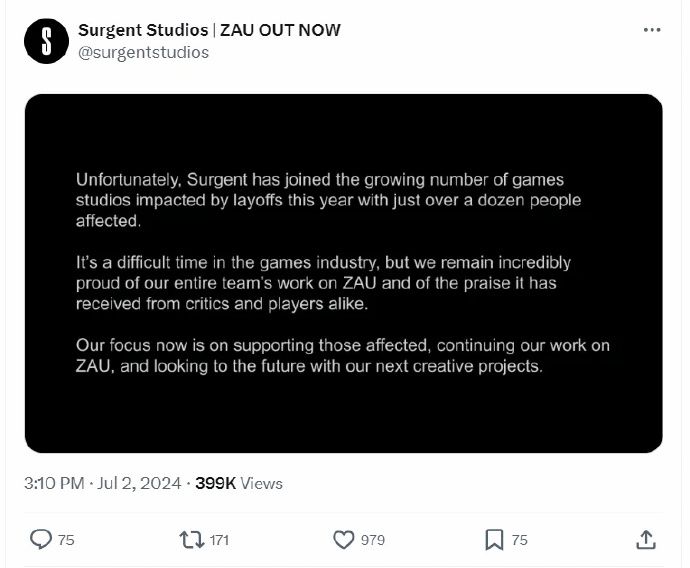Screen dimensions: 690x568
Task: Open the layoff statement image
Action: coord(344,273)
